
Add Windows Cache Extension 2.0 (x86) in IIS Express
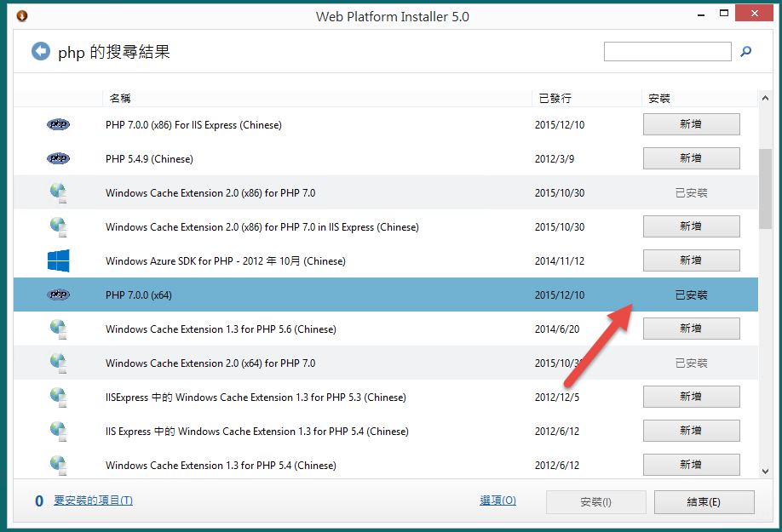click(691, 226)
